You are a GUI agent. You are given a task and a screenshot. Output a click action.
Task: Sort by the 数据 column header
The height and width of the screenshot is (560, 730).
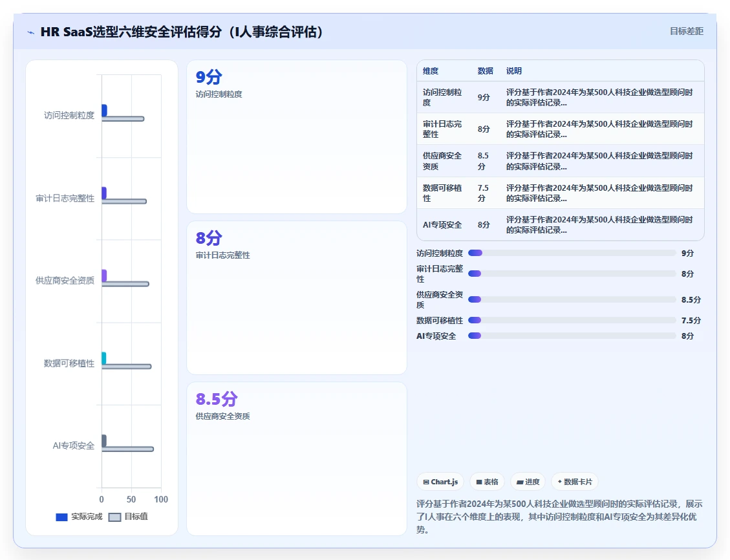click(485, 70)
